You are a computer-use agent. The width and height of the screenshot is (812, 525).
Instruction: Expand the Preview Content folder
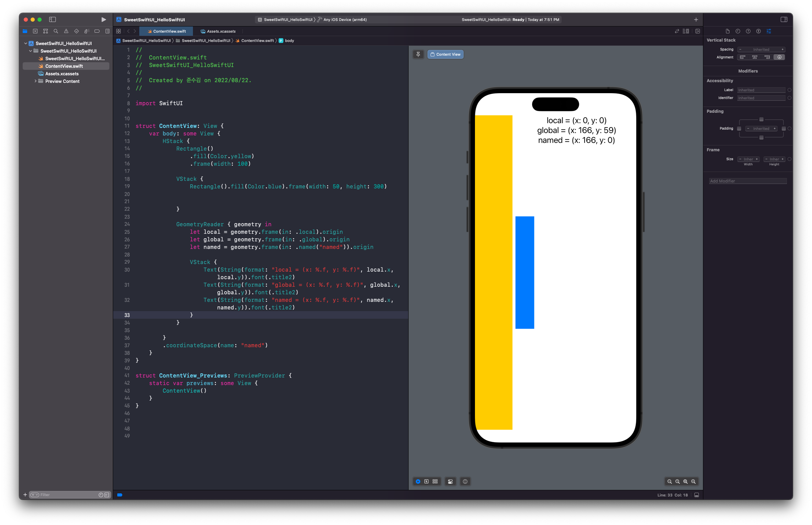[35, 81]
